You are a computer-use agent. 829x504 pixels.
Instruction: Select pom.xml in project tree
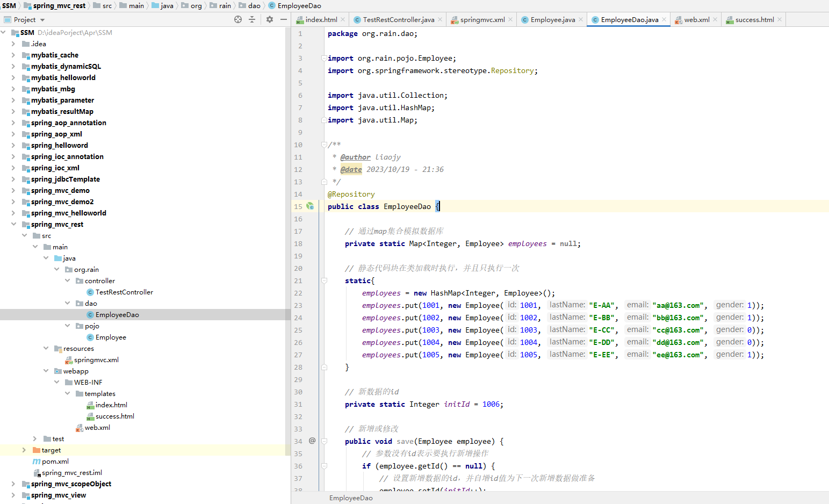coord(55,462)
